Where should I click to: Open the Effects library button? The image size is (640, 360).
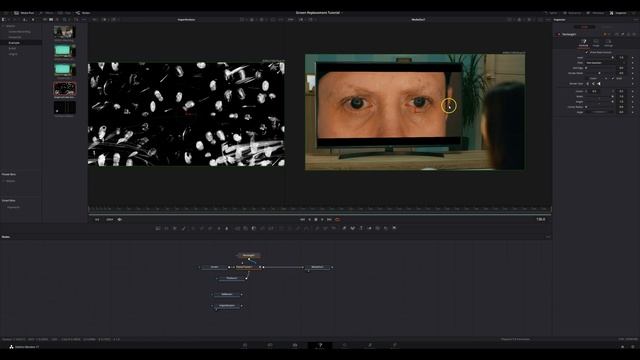click(47, 13)
